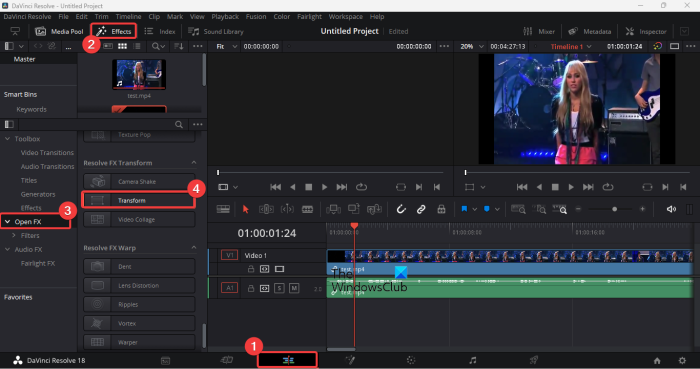This screenshot has width=700, height=369.
Task: Expand the Filters tree node
Action: (x=14, y=235)
